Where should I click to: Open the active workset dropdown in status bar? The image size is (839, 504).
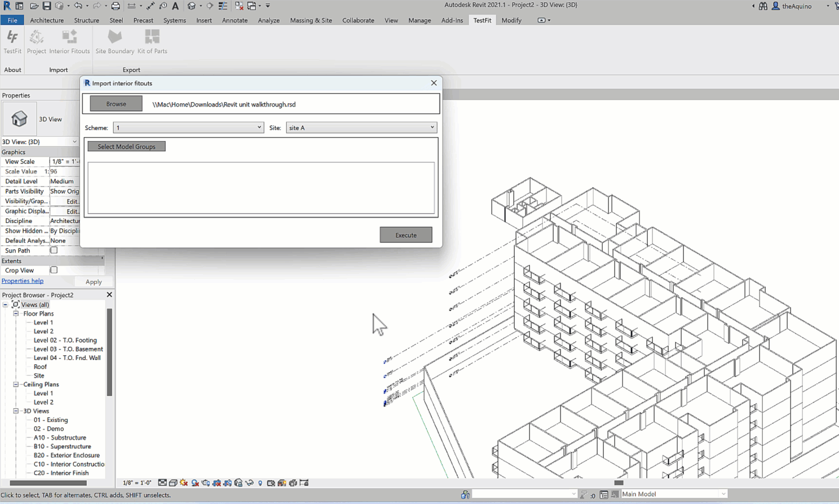(x=525, y=494)
